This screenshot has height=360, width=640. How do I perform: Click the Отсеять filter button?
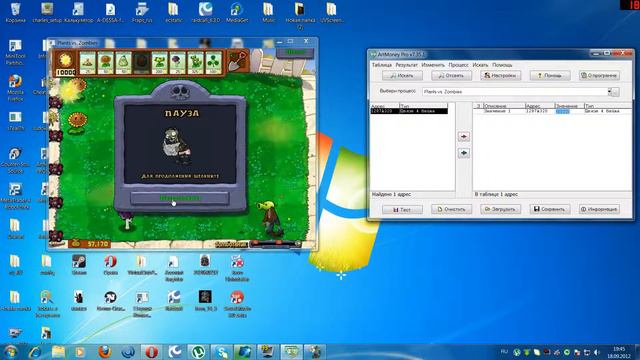(x=451, y=76)
